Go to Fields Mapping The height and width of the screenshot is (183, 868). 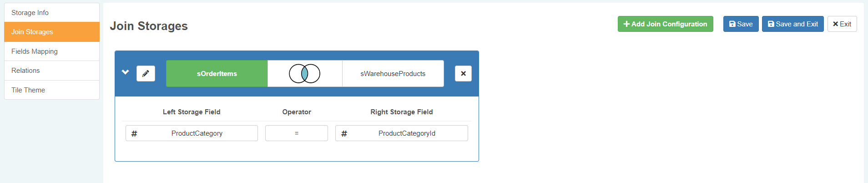pyautogui.click(x=51, y=51)
